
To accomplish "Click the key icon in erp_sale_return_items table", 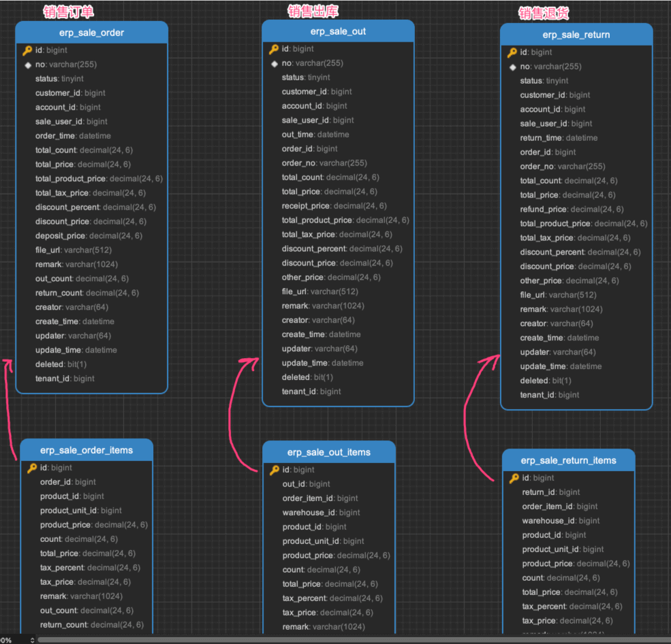I will coord(514,479).
